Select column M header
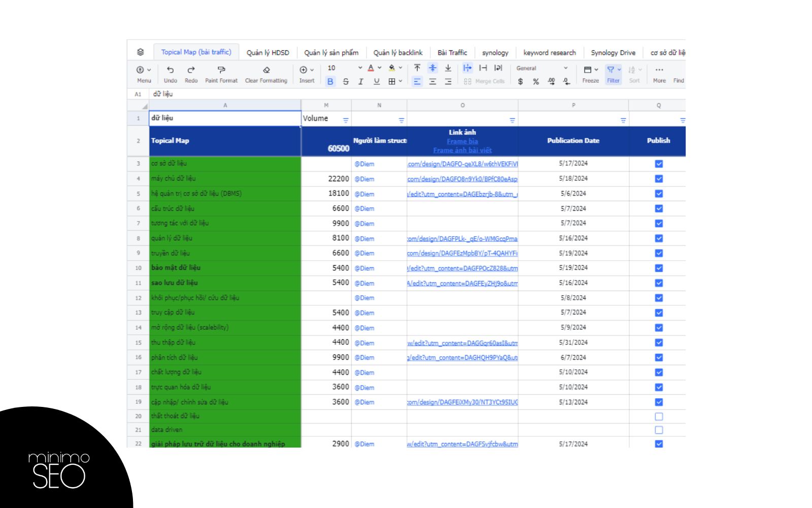Viewport: 812px width, 508px height. tap(326, 105)
